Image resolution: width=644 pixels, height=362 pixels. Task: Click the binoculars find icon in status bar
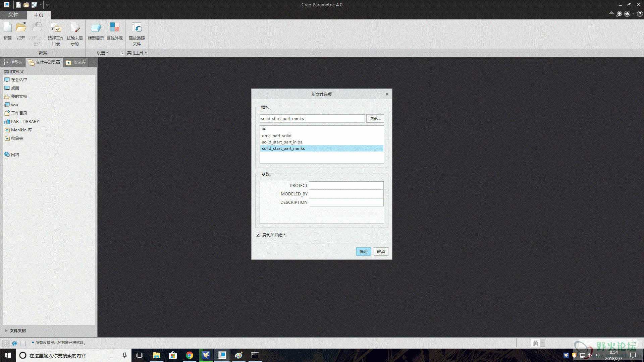pyautogui.click(x=536, y=343)
